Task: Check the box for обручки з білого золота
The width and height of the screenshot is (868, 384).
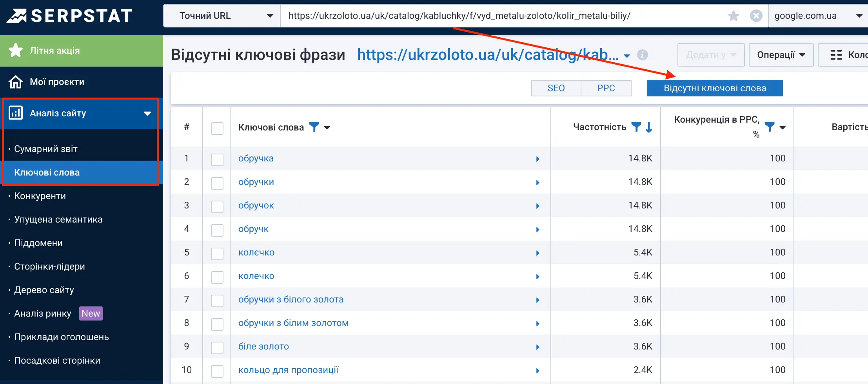Action: (x=217, y=301)
